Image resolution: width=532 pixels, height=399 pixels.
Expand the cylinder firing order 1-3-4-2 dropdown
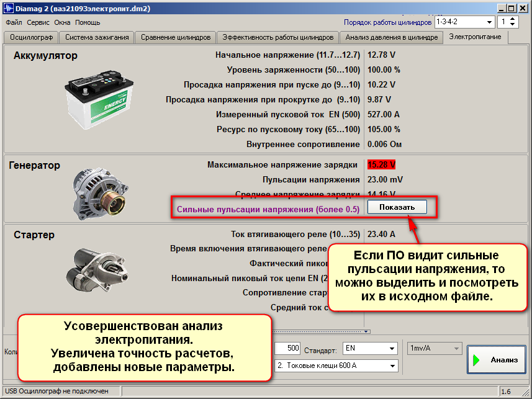click(489, 22)
